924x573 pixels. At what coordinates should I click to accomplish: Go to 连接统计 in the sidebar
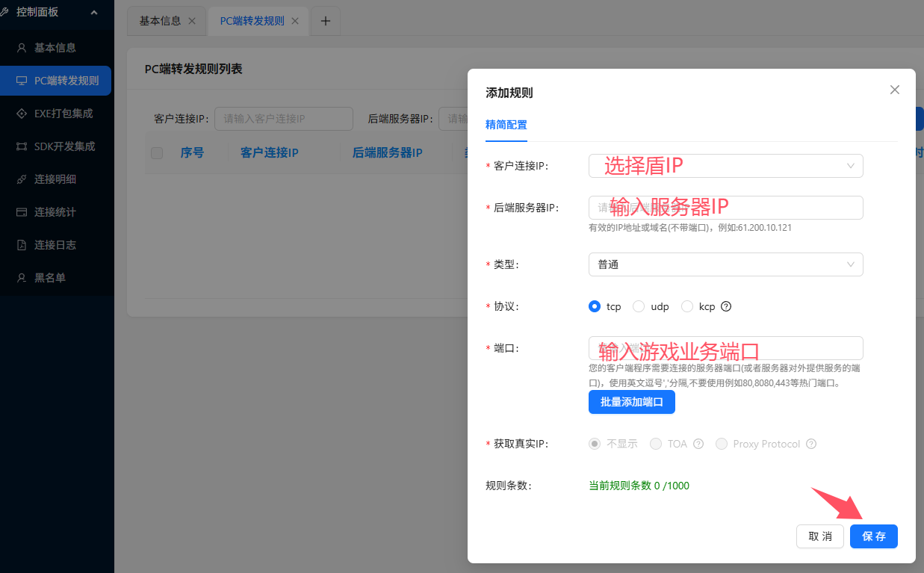[x=57, y=212]
